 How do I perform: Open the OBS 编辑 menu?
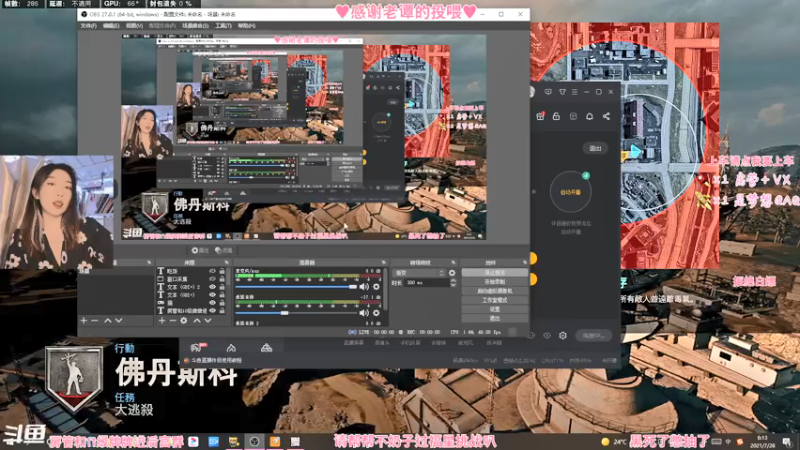pyautogui.click(x=111, y=26)
